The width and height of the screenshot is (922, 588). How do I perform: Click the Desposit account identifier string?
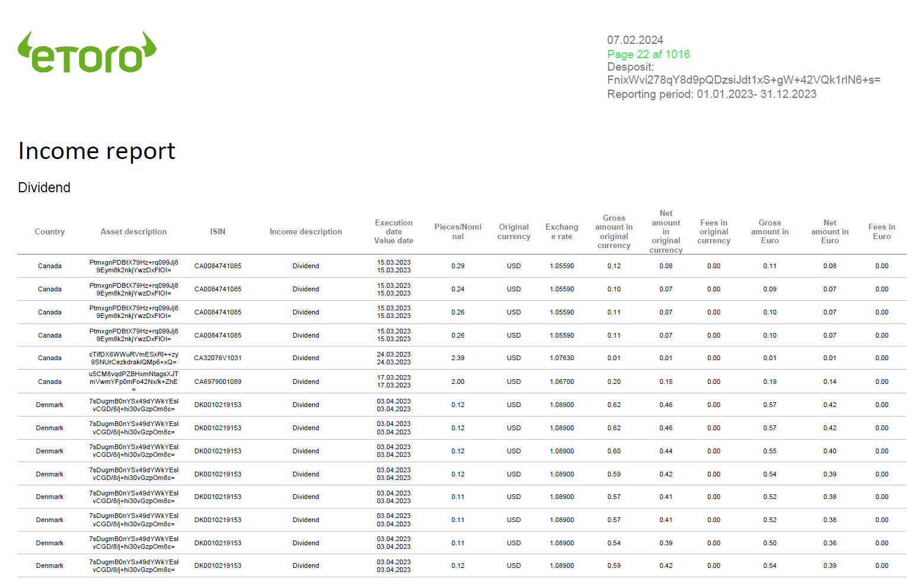(x=743, y=80)
